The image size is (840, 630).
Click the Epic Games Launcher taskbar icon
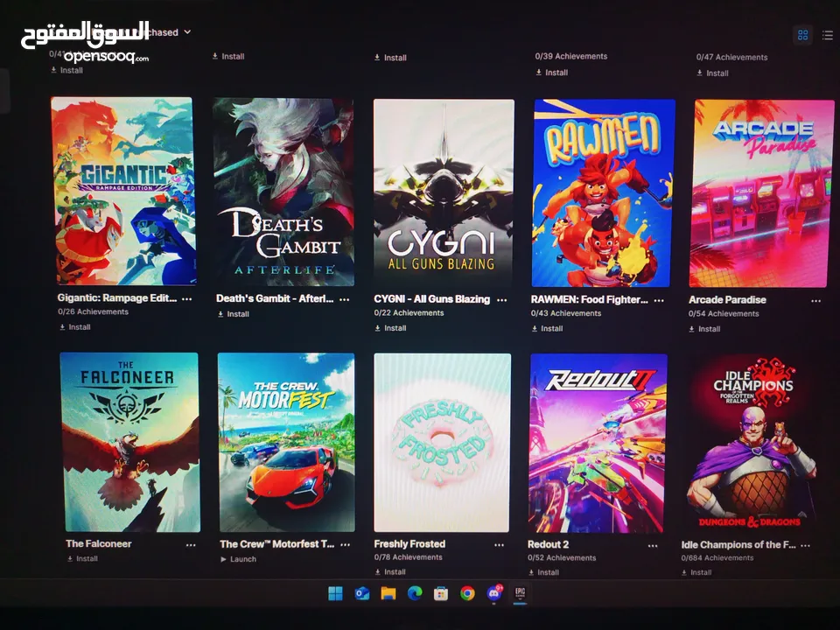520,593
